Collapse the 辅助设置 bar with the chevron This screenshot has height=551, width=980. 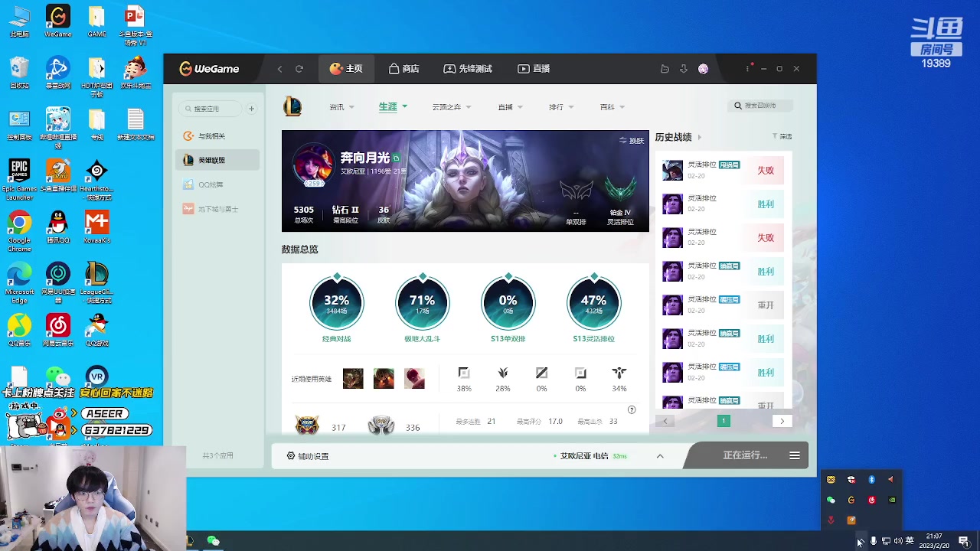[x=659, y=455]
